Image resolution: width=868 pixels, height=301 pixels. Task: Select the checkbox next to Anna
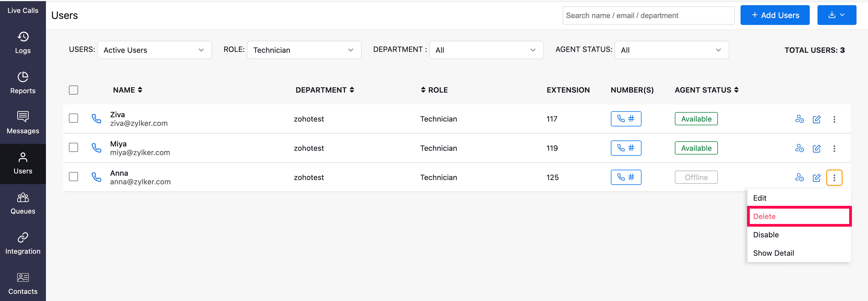[73, 177]
